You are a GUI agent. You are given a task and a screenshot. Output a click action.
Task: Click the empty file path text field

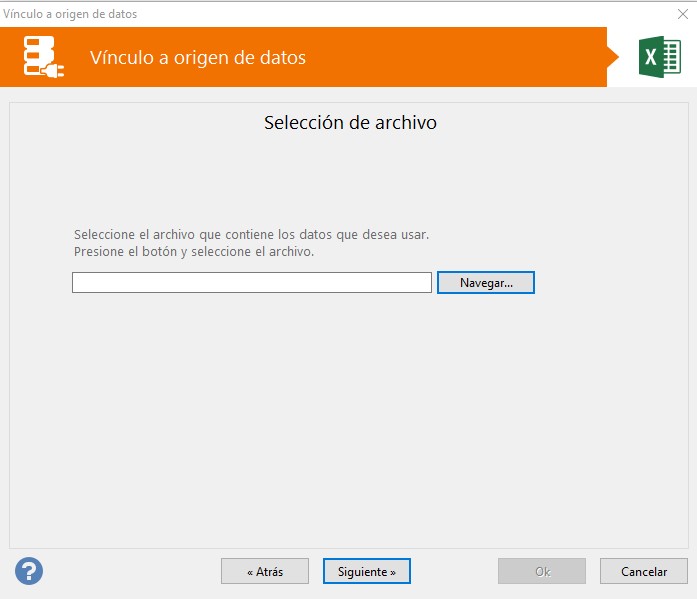pos(251,283)
